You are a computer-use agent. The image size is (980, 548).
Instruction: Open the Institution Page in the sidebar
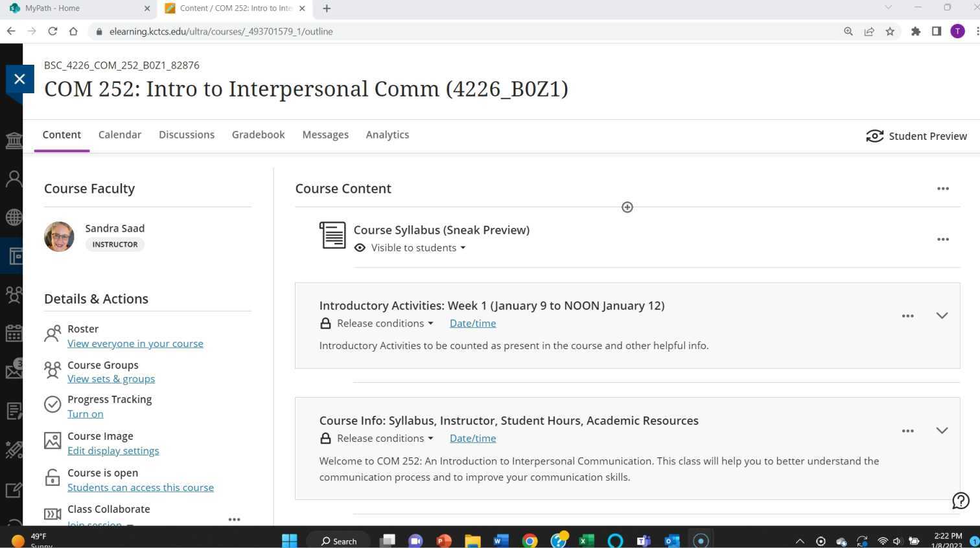[x=14, y=140]
